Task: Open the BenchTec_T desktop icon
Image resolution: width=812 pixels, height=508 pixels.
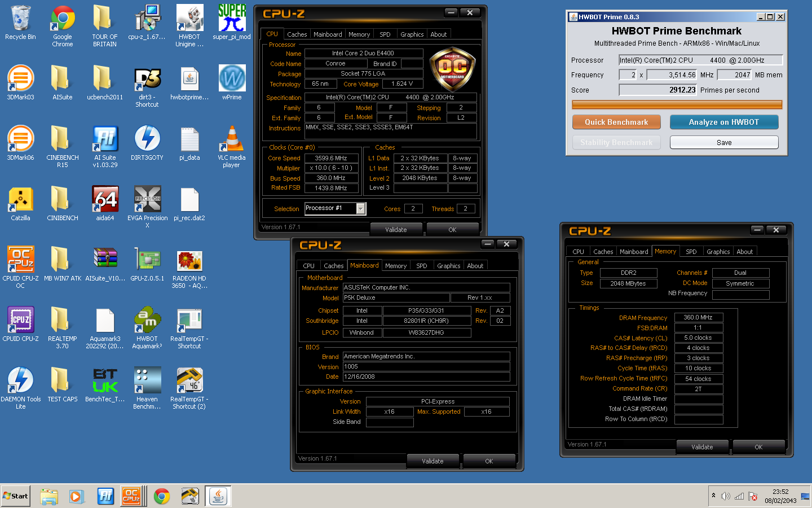Action: [105, 384]
